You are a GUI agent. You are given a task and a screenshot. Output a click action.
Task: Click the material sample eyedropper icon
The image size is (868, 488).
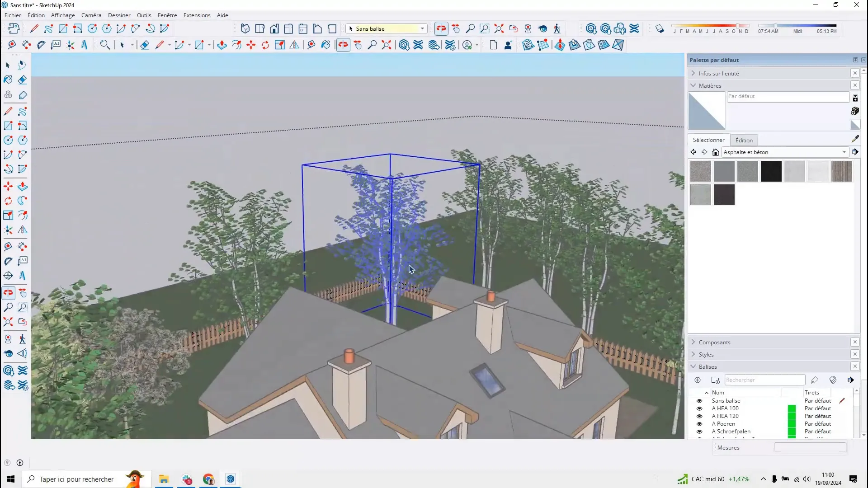[x=855, y=139]
